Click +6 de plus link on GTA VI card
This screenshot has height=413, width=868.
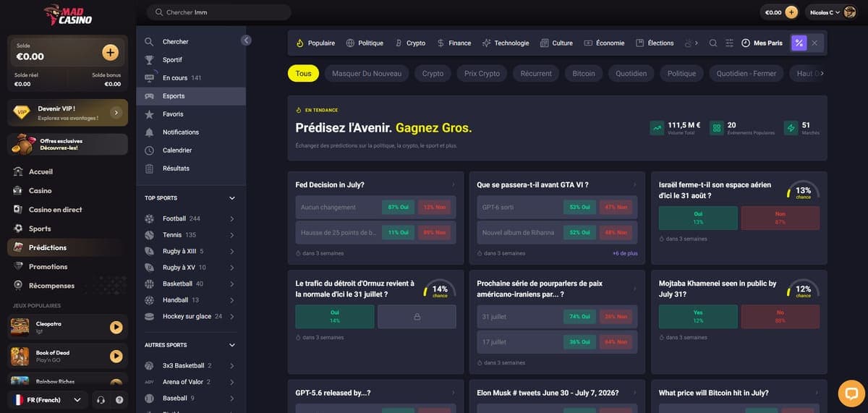click(x=625, y=253)
